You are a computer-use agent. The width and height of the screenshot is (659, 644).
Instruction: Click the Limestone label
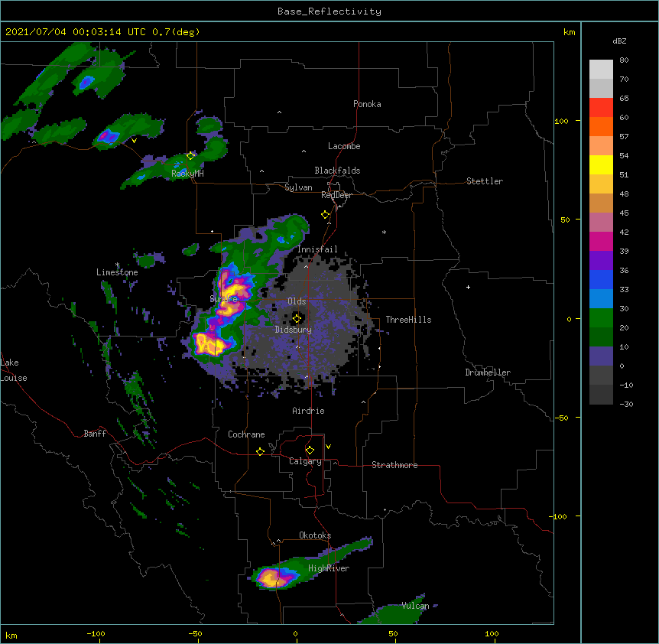(117, 272)
